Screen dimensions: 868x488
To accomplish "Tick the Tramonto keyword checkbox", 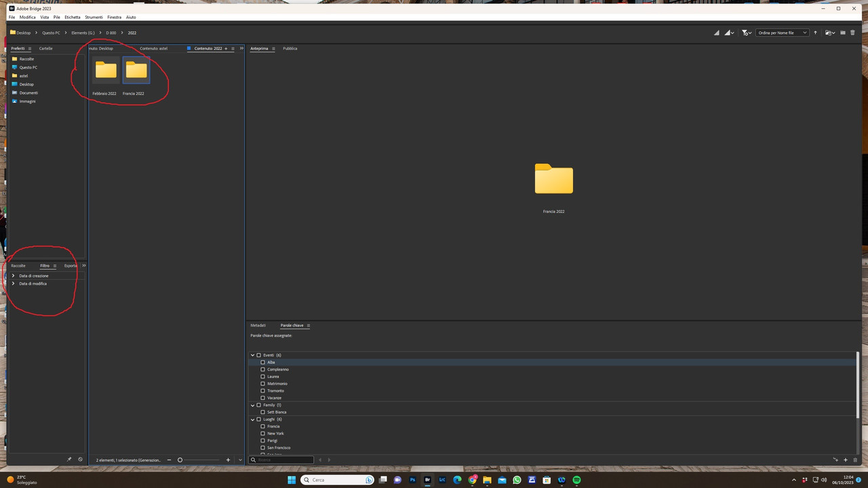I will pos(263,390).
